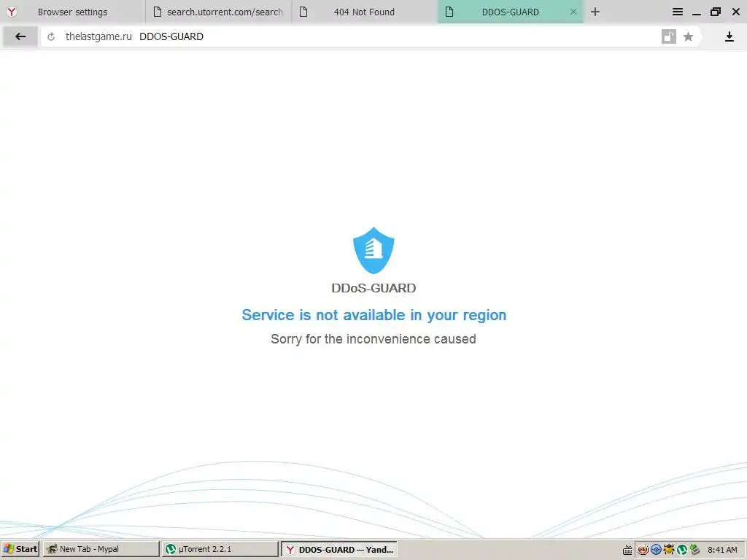The image size is (747, 560).
Task: Click the green arrow device tray icon
Action: pos(694,550)
